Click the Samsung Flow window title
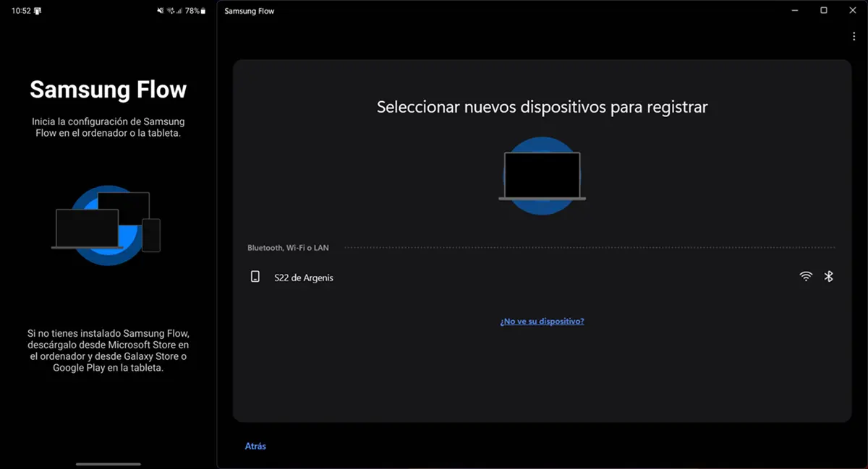Screen dimensions: 868x469 pos(250,11)
